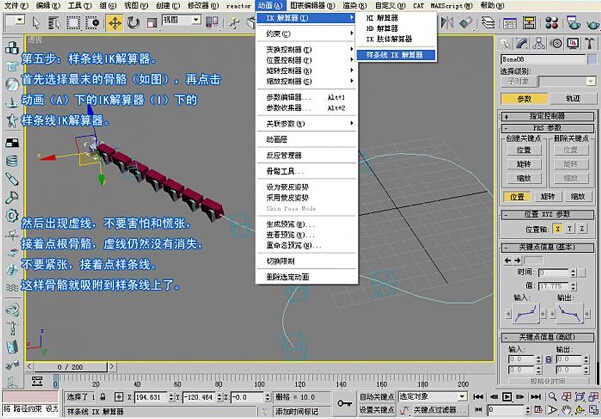
Task: Open Render Scene teapot dialog icon
Action: click(x=573, y=23)
